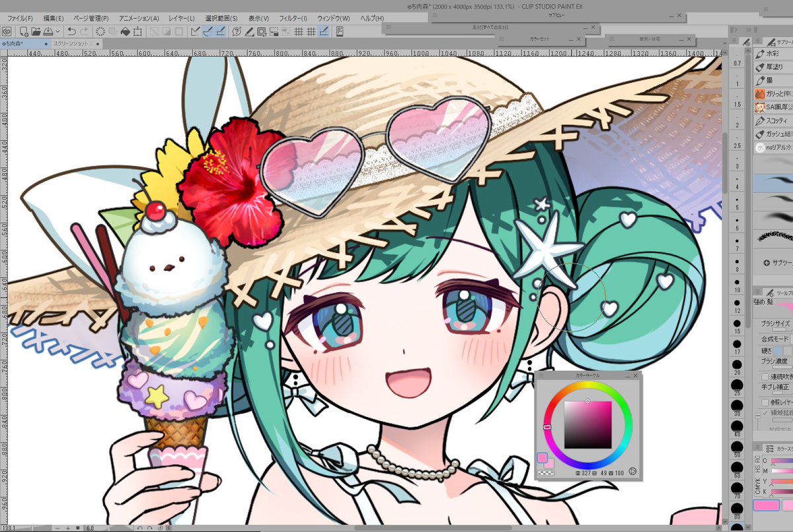793x532 pixels.
Task: Toggle the 領域拡縮 checkmark
Action: (765, 414)
